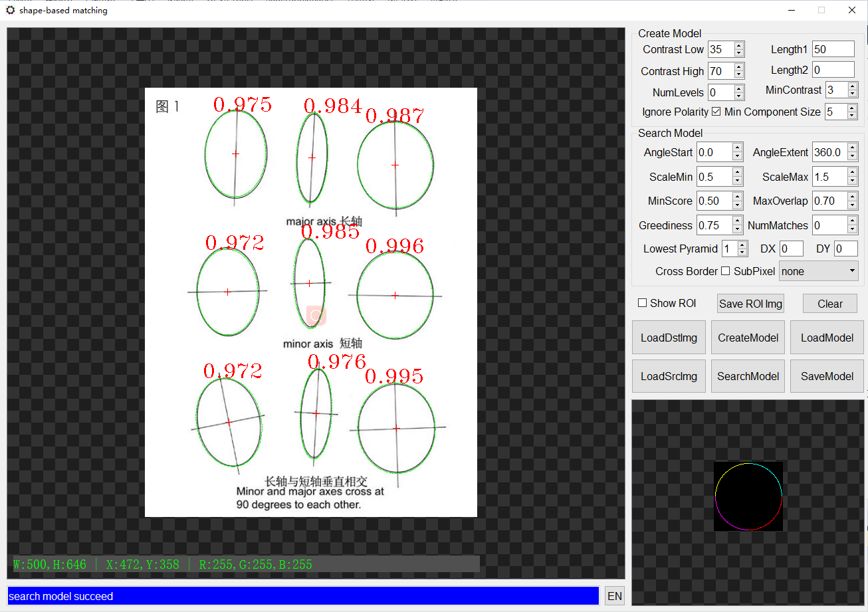Increase the Greediness value
Screen dimensions: 868x612
[737, 221]
